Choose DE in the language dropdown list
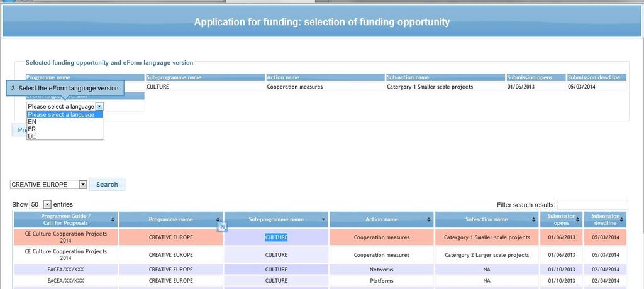The width and height of the screenshot is (644, 289). click(65, 136)
